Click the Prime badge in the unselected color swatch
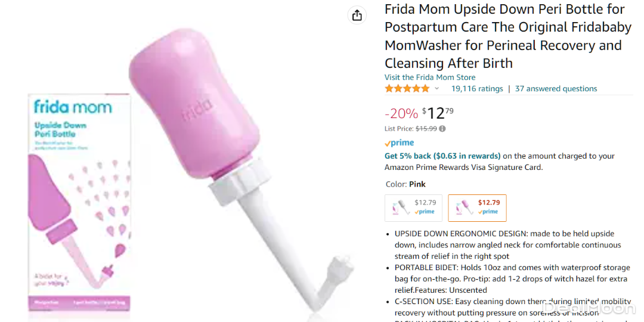Screen dimensions: 644x322 pyautogui.click(x=425, y=212)
